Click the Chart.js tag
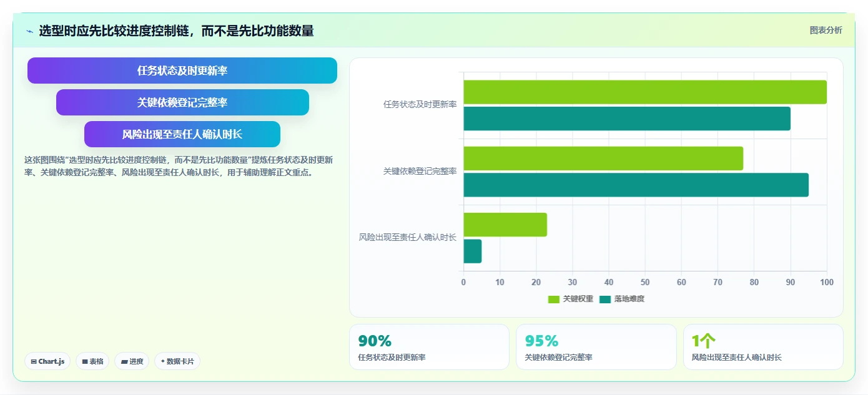Screen dimensions: 868x395 tap(47, 361)
